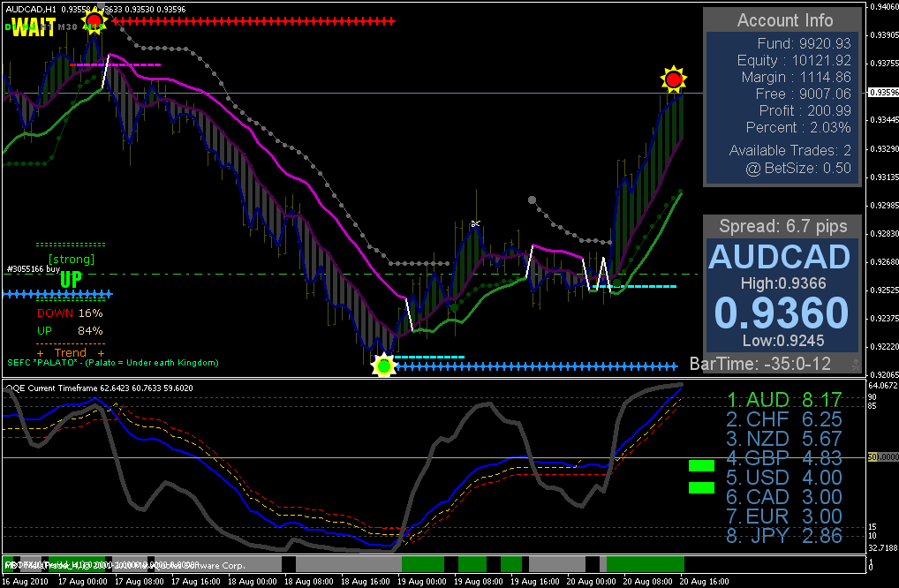Click the upper green signal rectangle
The width and height of the screenshot is (899, 588).
701,465
